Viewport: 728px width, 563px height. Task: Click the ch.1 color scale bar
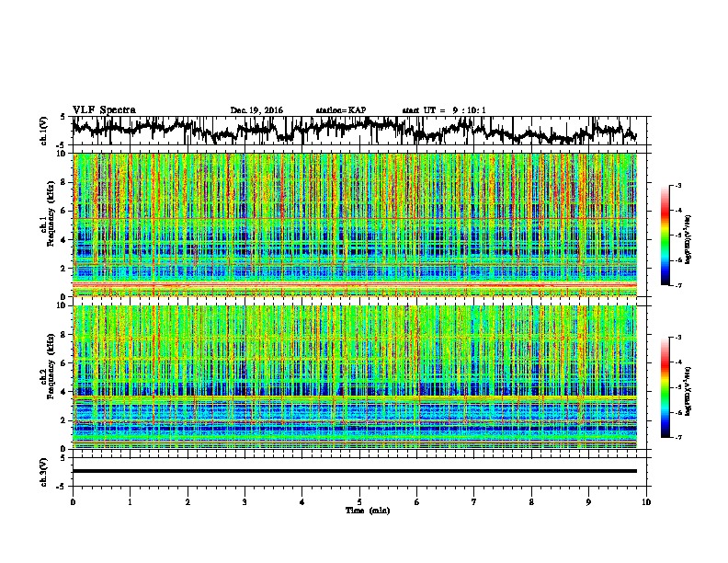[665, 236]
